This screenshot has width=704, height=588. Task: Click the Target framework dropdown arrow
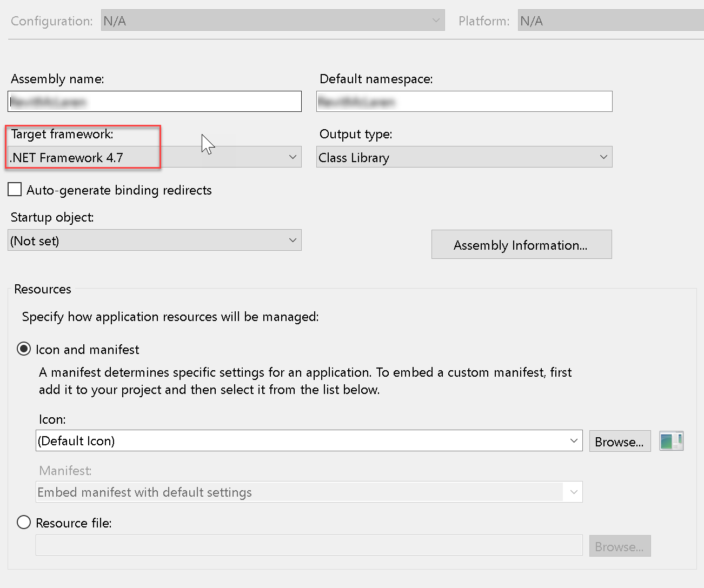(x=293, y=157)
